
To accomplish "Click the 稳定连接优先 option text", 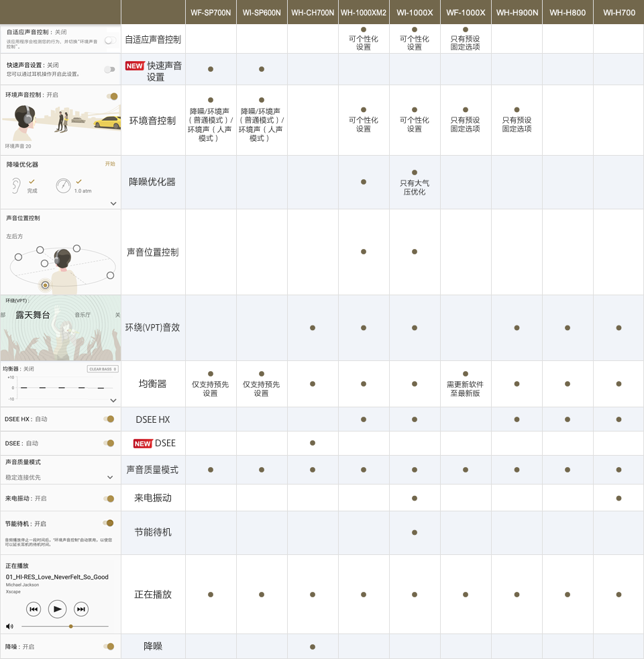I will pyautogui.click(x=23, y=477).
